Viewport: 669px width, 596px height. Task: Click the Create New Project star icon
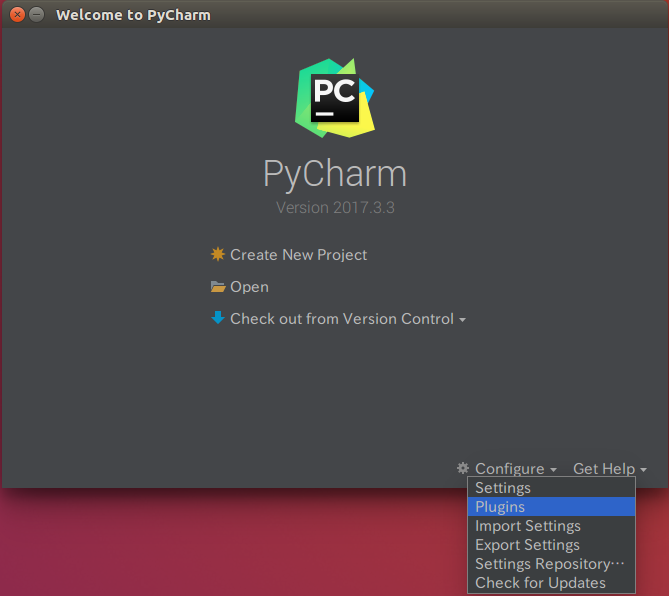[218, 254]
